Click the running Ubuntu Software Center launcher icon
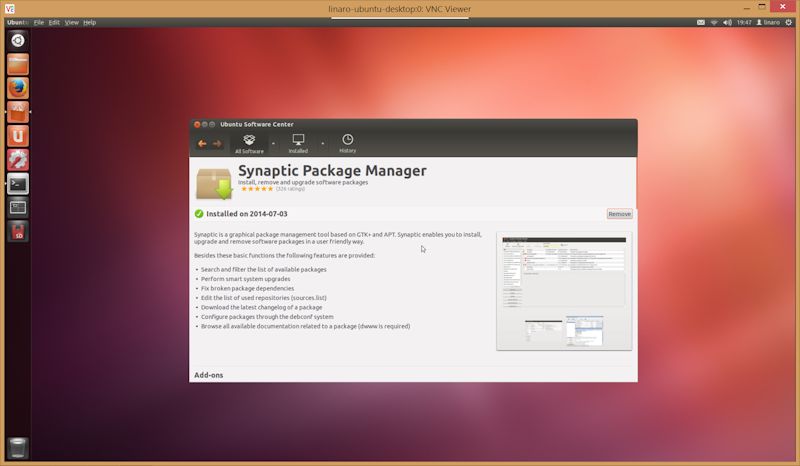 coord(18,112)
